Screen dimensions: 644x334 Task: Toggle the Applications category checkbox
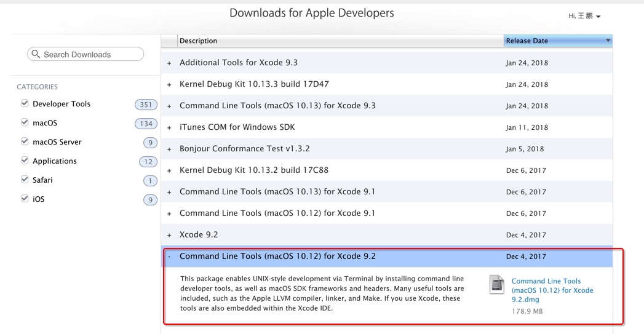tap(25, 160)
